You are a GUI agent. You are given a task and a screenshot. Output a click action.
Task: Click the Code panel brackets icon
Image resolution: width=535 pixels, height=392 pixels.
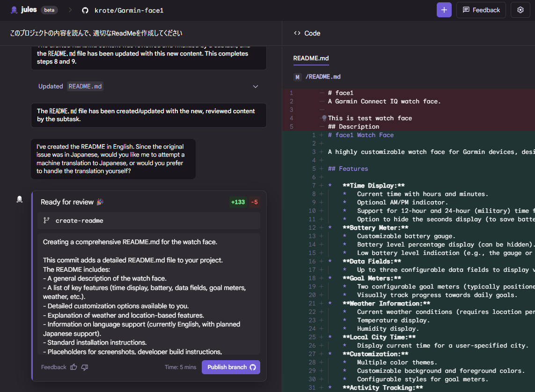click(x=297, y=33)
